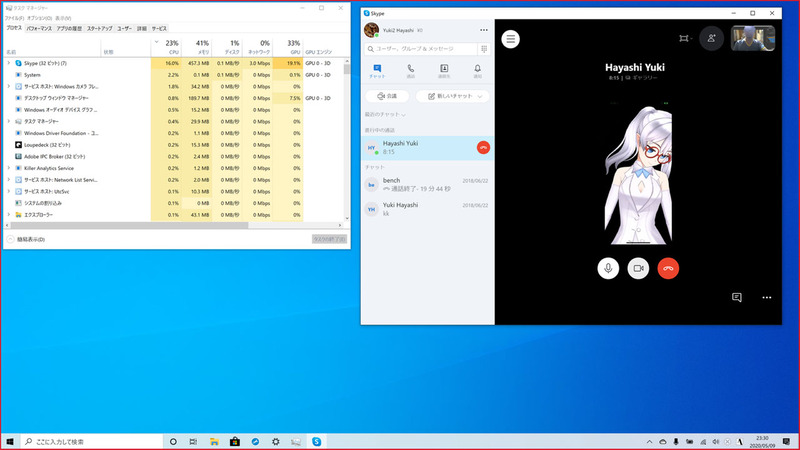Expand the Network List Service host row
Screen dimensions: 800x450
coord(8,180)
